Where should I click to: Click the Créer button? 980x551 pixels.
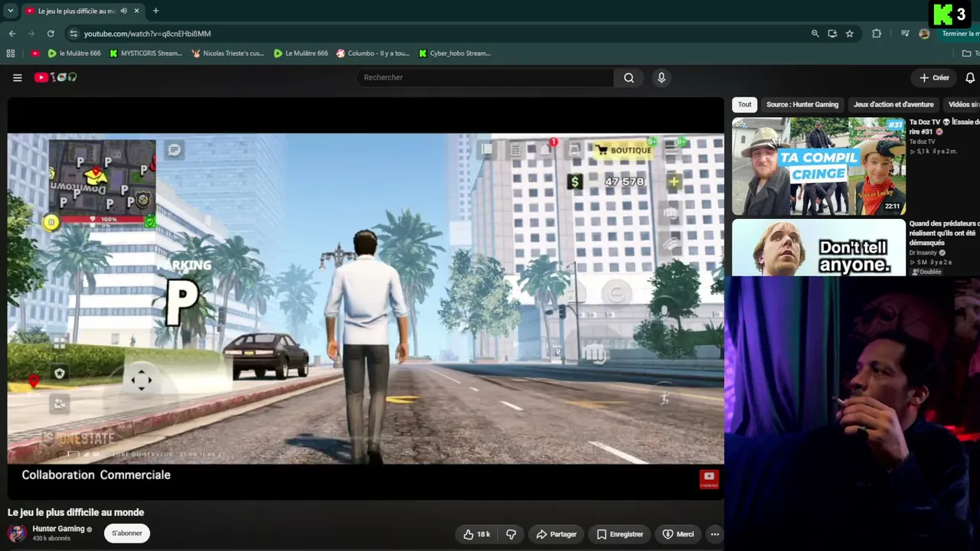point(935,77)
